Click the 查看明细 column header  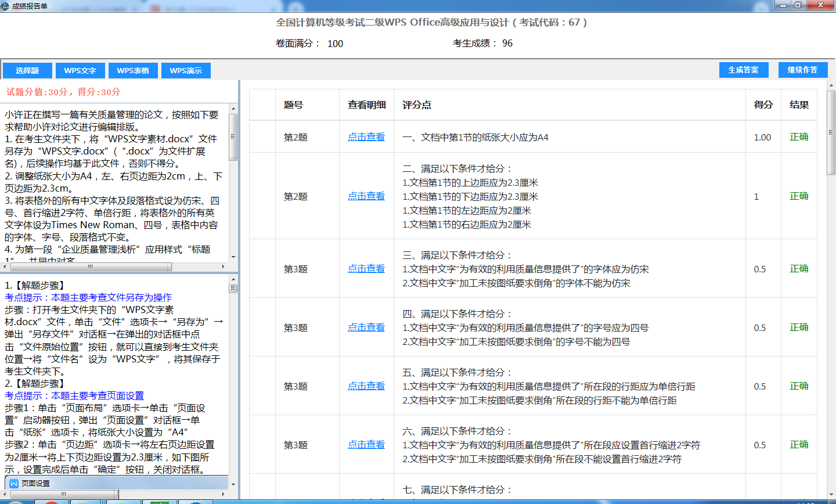[x=366, y=105]
